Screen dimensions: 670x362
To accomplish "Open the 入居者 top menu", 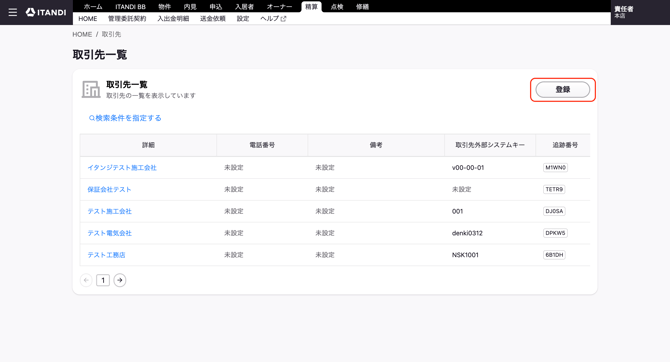I will (244, 6).
